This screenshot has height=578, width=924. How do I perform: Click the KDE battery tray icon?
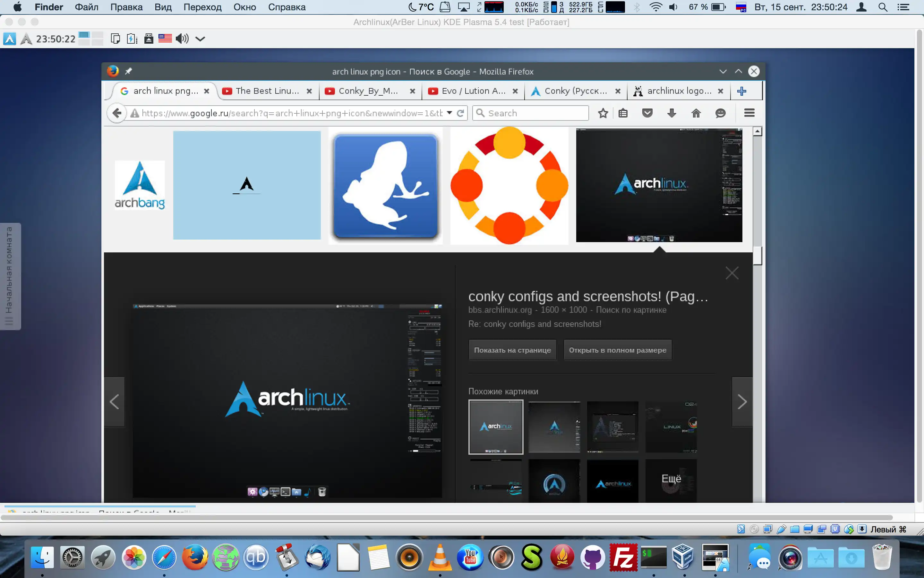coord(132,39)
